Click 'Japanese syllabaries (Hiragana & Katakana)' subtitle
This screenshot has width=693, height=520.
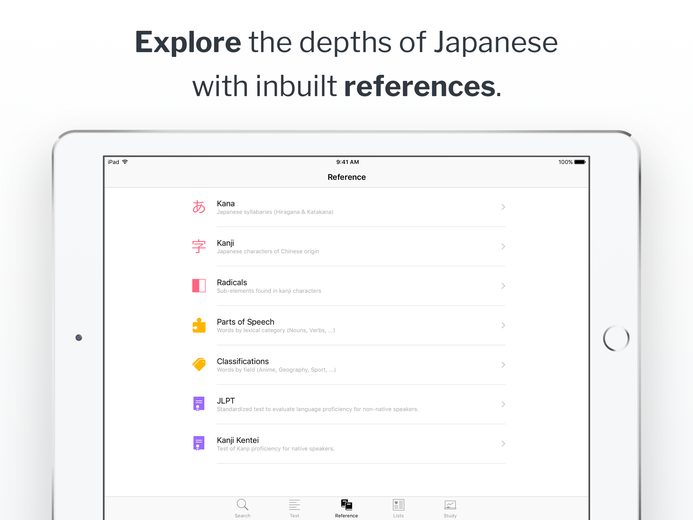click(x=275, y=212)
